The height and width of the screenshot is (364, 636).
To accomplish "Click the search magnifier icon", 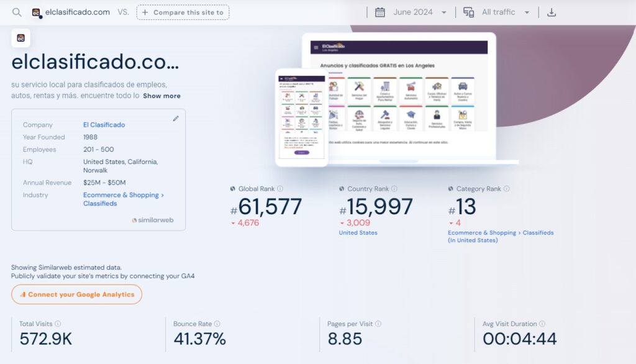I will (x=17, y=12).
